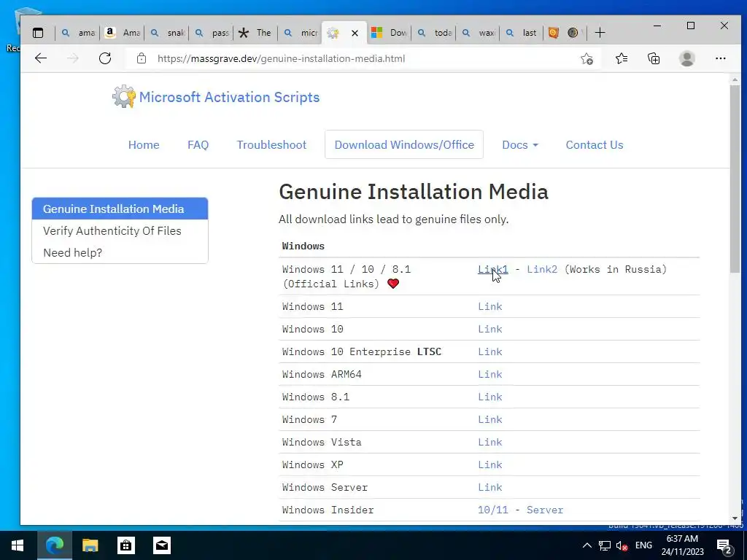Open the Troubleshoot page
The height and width of the screenshot is (560, 747).
(x=271, y=145)
